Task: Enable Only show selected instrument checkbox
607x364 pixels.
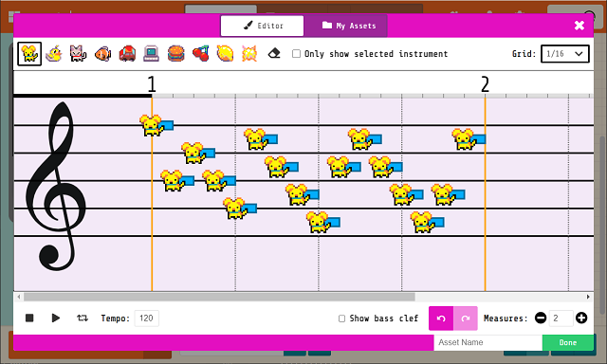Action: 296,53
